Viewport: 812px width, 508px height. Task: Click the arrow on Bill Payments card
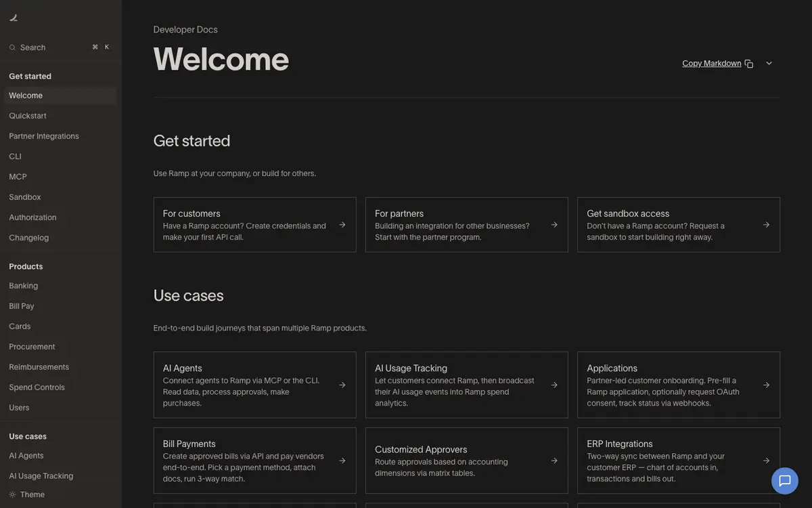[x=342, y=461]
